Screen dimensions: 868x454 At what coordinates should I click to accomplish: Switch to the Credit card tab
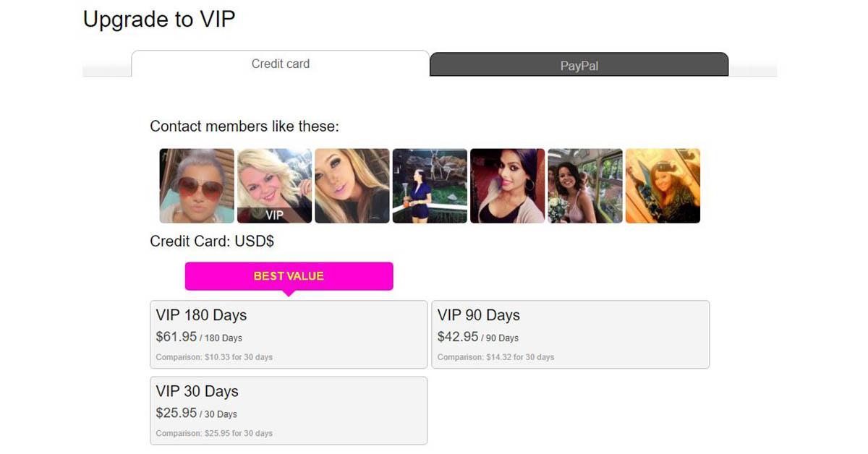281,64
